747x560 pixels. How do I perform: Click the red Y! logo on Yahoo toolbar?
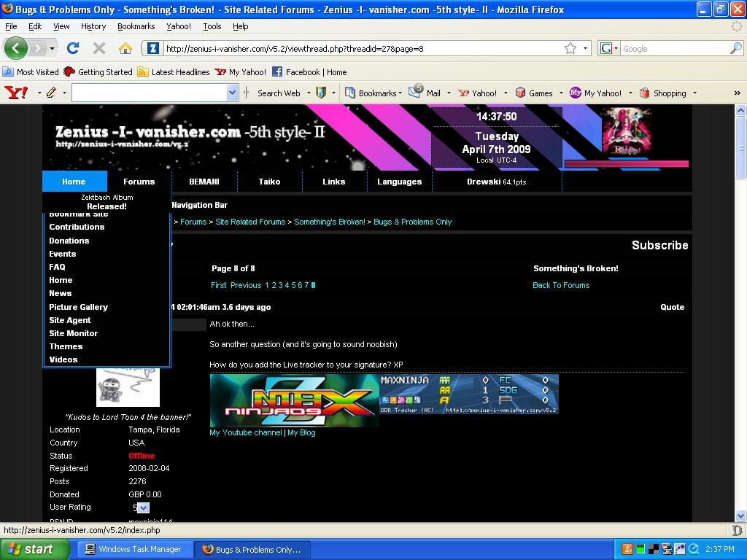(x=16, y=93)
